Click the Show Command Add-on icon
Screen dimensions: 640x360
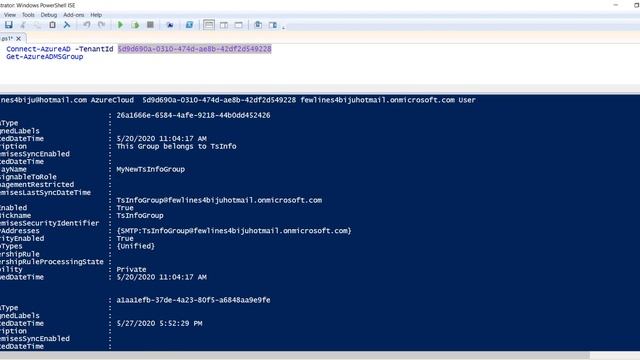click(273, 25)
